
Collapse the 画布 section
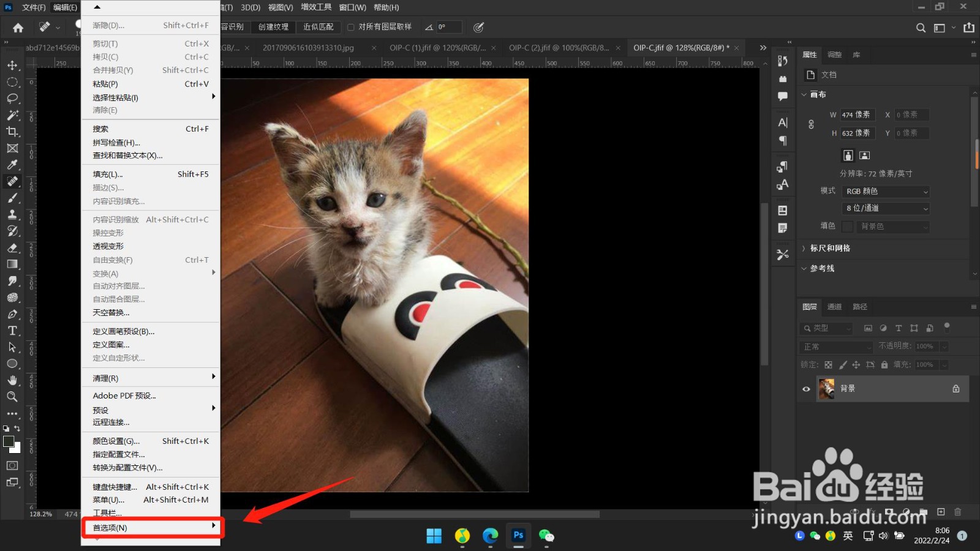804,95
